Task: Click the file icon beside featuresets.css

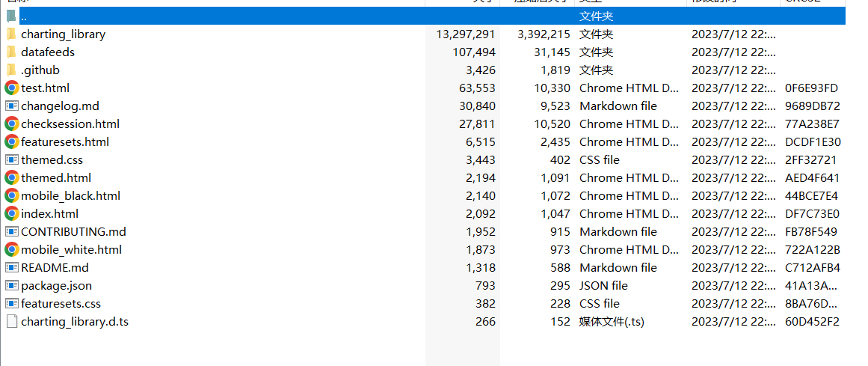Action: click(12, 304)
